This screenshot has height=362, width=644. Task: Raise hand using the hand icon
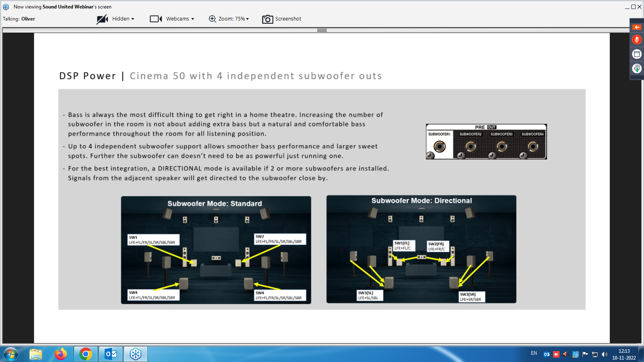[x=637, y=68]
